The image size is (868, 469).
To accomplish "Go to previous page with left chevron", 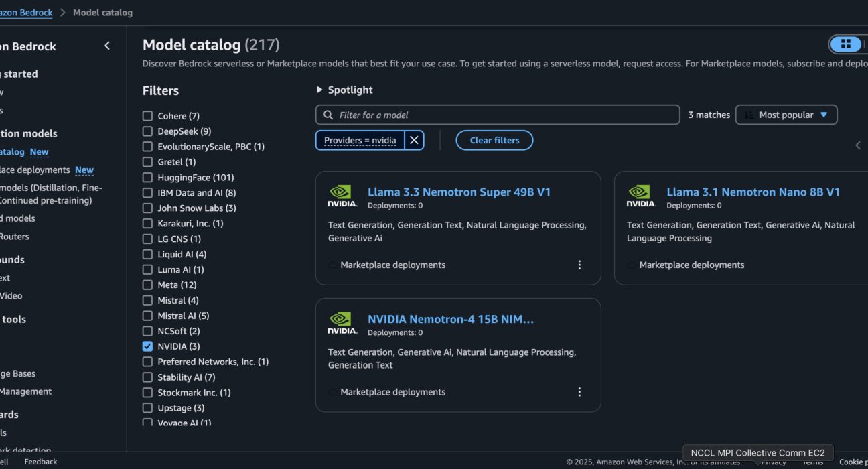I will tap(858, 145).
